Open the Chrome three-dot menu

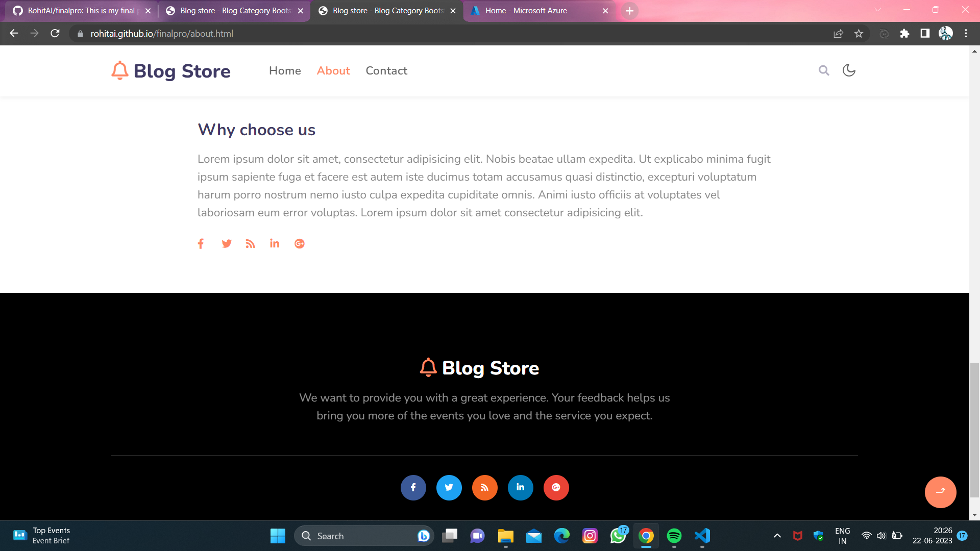point(966,34)
